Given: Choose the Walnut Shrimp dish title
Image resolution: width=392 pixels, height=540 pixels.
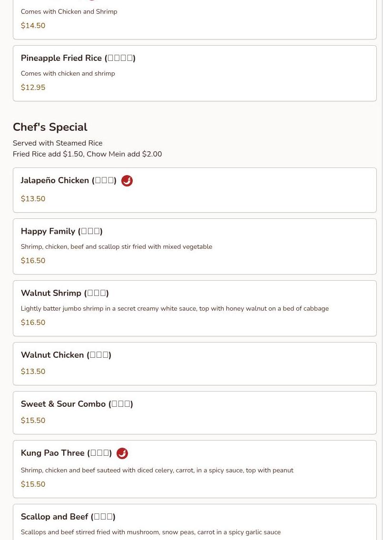Looking at the screenshot, I should (x=65, y=293).
